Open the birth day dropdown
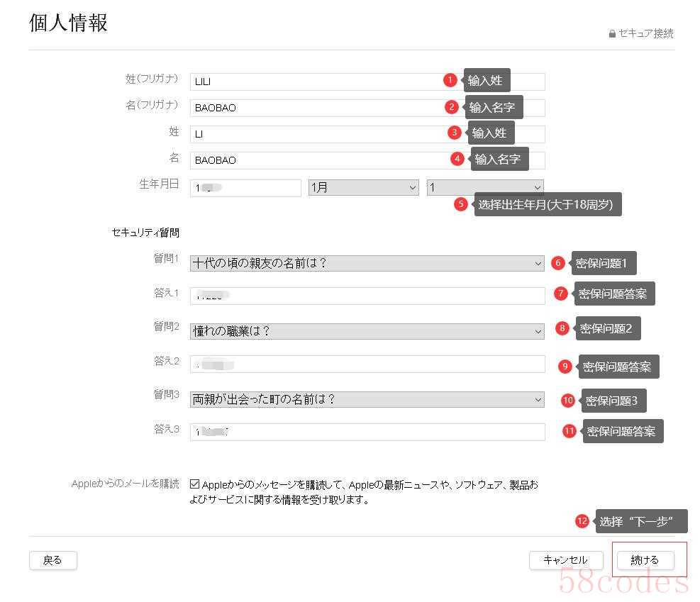Viewport: 700px width, 602px height. pos(484,188)
